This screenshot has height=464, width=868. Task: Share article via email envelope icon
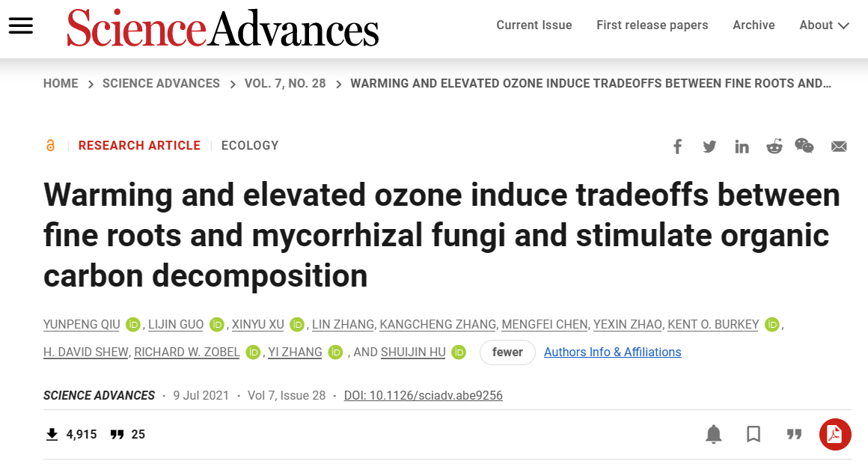click(839, 147)
